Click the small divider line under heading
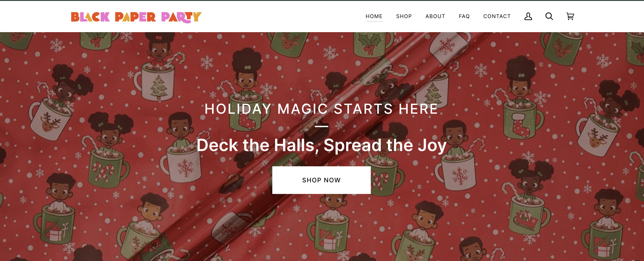 tap(321, 126)
